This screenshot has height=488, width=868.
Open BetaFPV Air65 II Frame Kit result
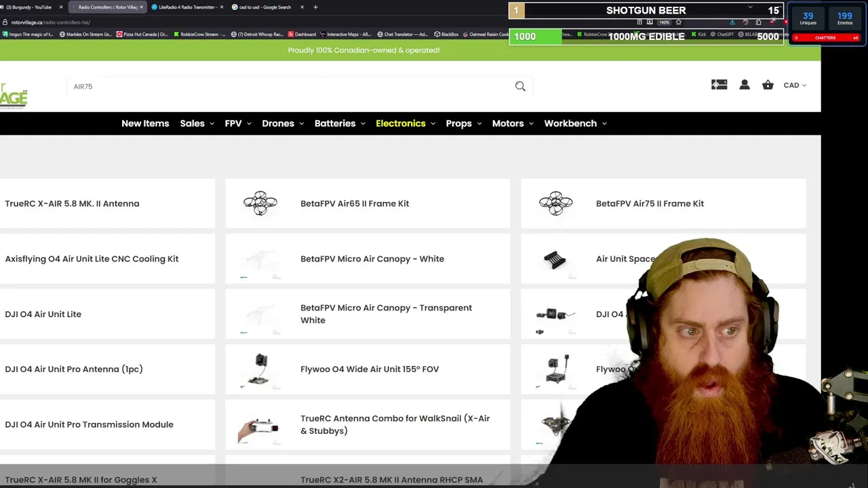[x=355, y=203]
